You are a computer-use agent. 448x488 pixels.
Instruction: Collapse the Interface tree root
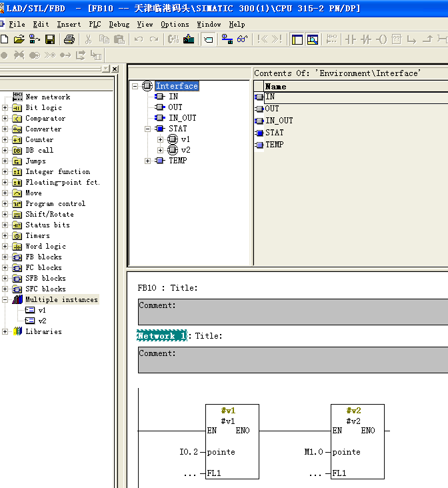click(135, 86)
